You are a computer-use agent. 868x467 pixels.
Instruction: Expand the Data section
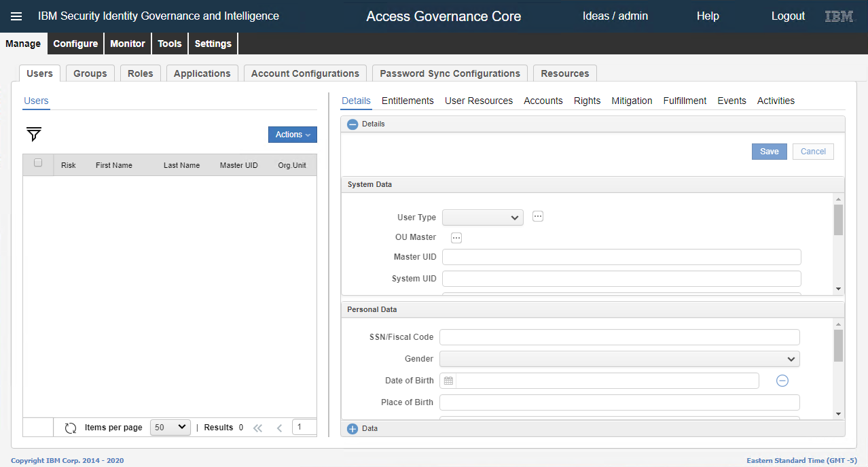click(352, 428)
